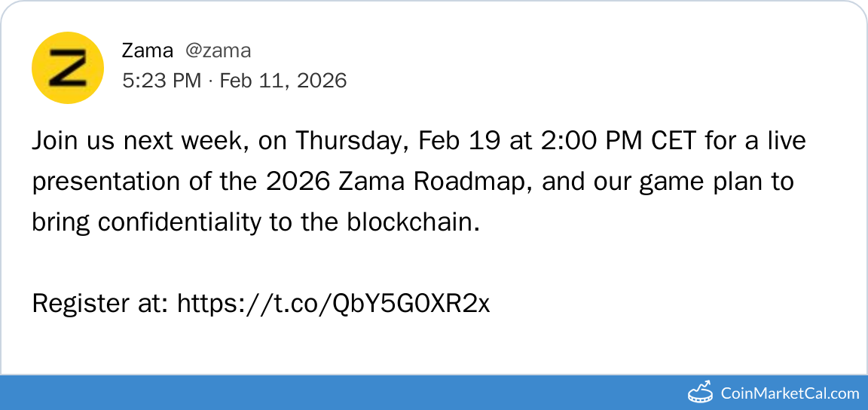Click the yellow Zama profile avatar

tap(67, 67)
